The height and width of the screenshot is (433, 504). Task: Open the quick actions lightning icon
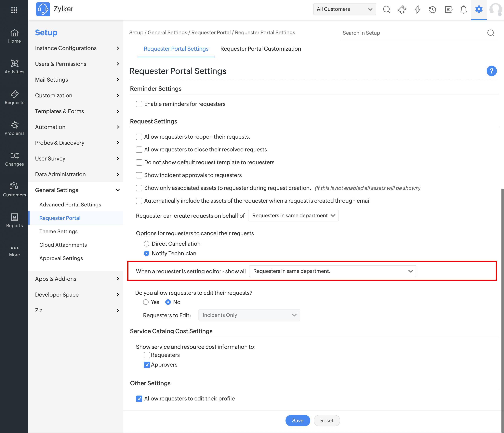417,9
